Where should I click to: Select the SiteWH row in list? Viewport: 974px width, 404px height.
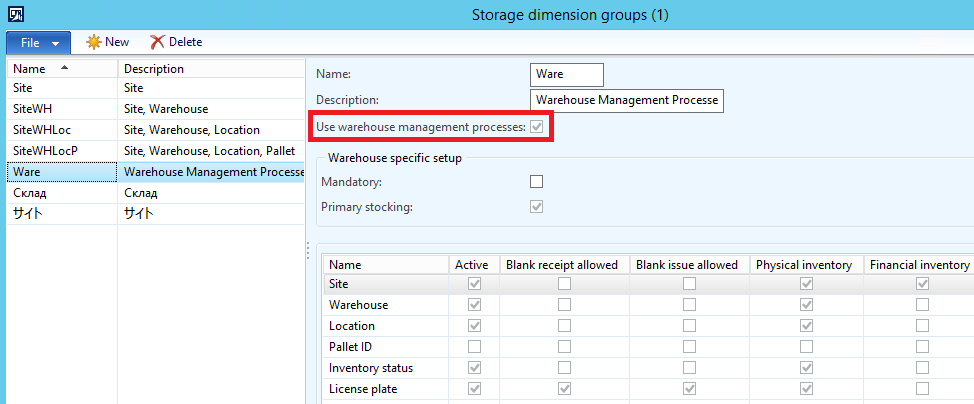35,109
